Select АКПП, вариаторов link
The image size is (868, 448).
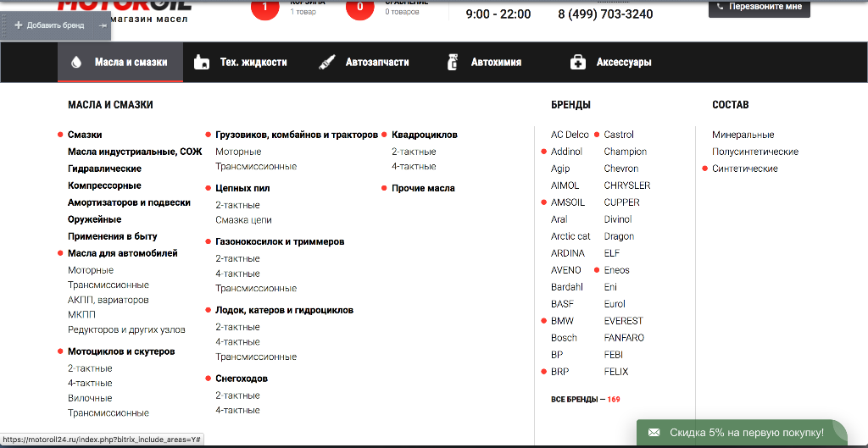coord(108,300)
